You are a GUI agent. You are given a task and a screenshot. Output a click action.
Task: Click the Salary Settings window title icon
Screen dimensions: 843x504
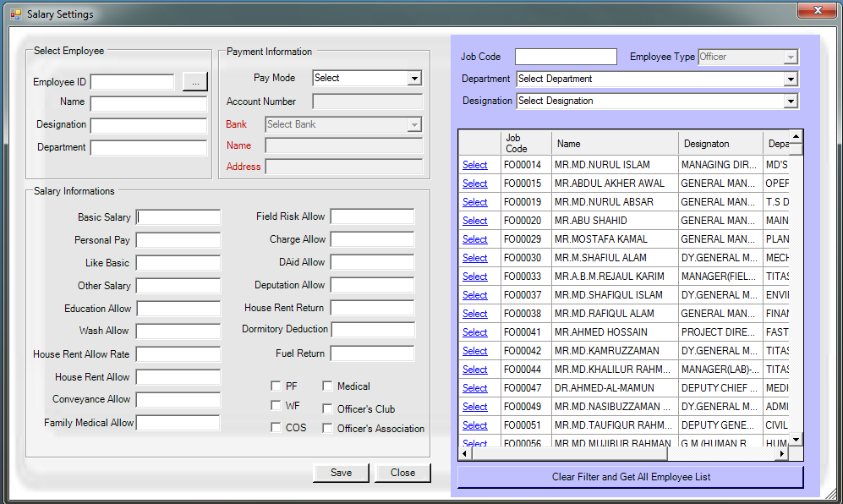click(15, 14)
